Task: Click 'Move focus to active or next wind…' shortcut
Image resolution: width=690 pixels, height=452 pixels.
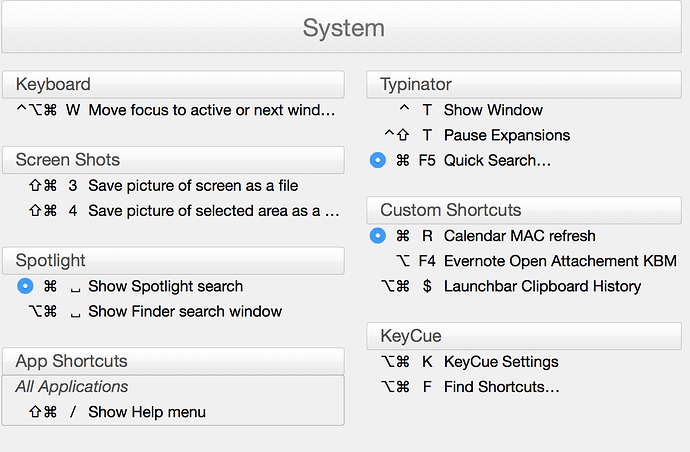Action: [212, 110]
